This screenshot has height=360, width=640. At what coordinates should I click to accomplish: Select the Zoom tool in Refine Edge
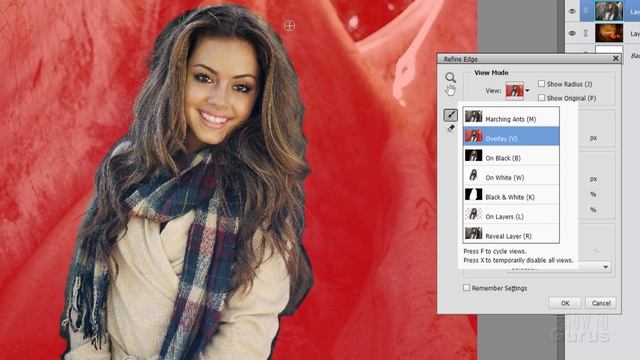(450, 77)
